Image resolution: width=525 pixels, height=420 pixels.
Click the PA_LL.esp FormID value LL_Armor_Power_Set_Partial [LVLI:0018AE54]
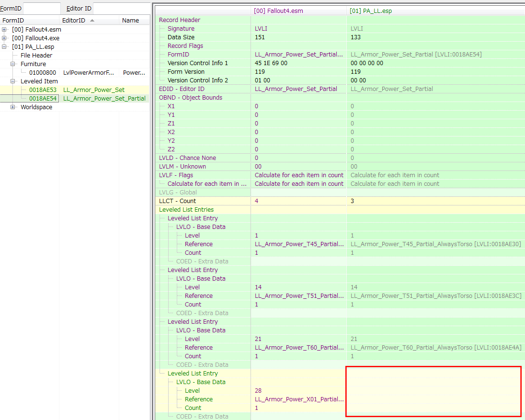pyautogui.click(x=416, y=55)
